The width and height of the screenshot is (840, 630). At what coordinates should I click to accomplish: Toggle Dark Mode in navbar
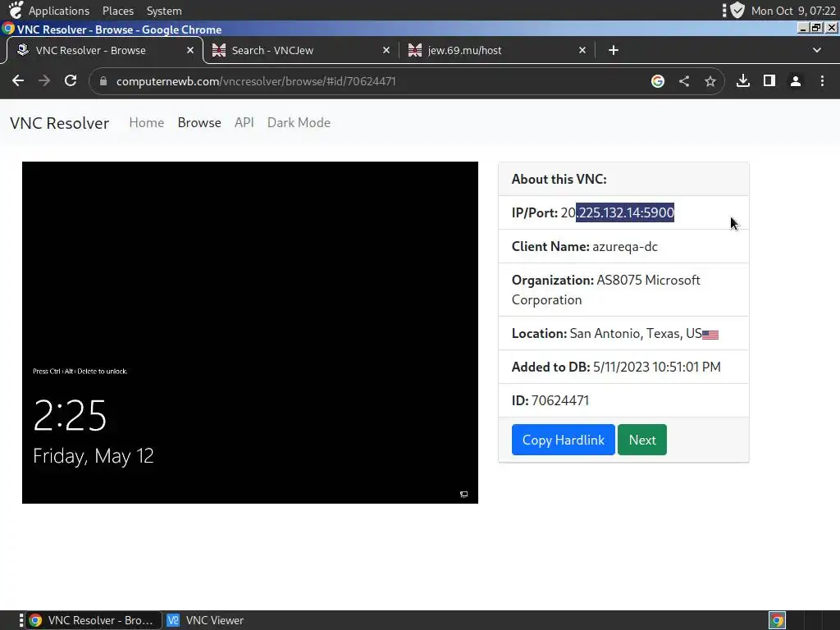(299, 123)
